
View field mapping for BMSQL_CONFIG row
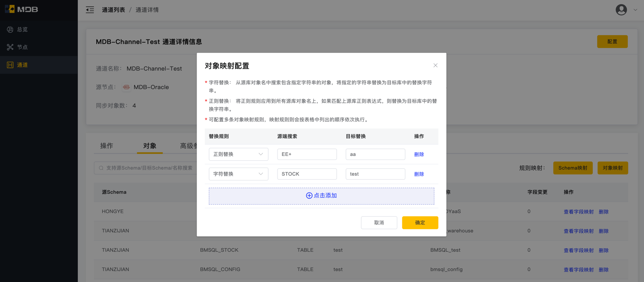tap(578, 270)
